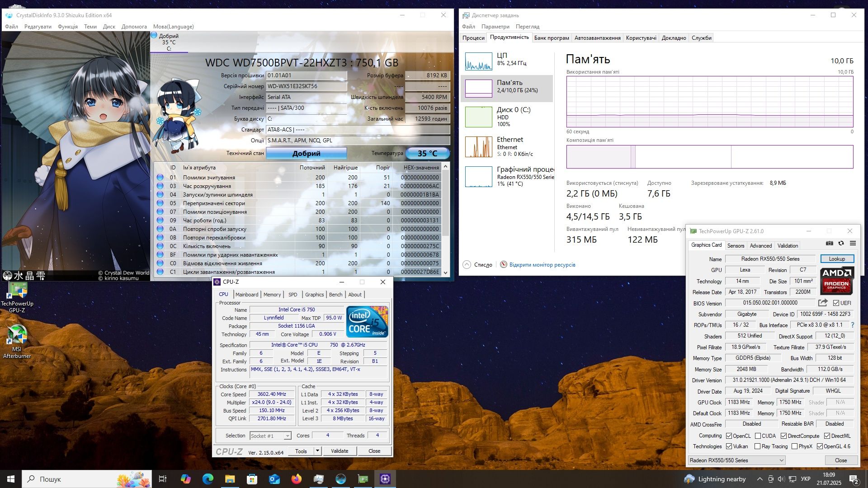Switch to the Advanced tab in GPU-Z
868x488 pixels.
click(761, 245)
